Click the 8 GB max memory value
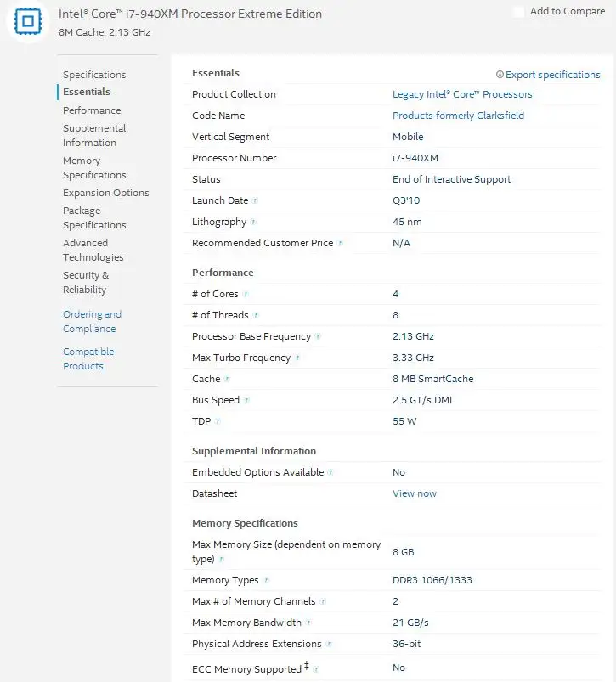 [404, 552]
